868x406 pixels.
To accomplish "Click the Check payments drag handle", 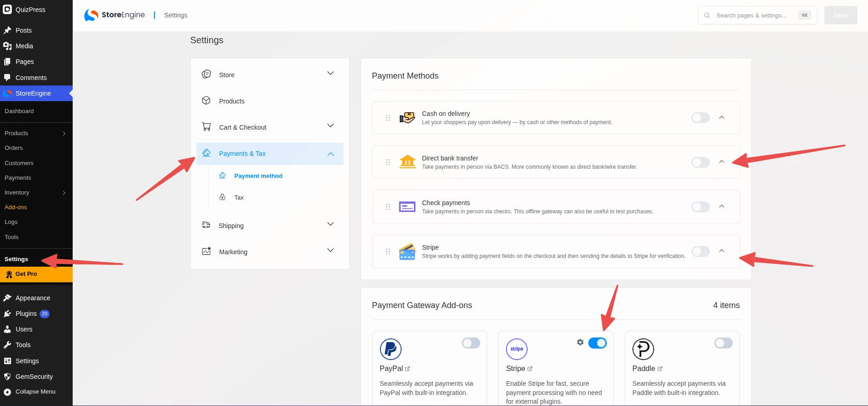I will click(388, 207).
